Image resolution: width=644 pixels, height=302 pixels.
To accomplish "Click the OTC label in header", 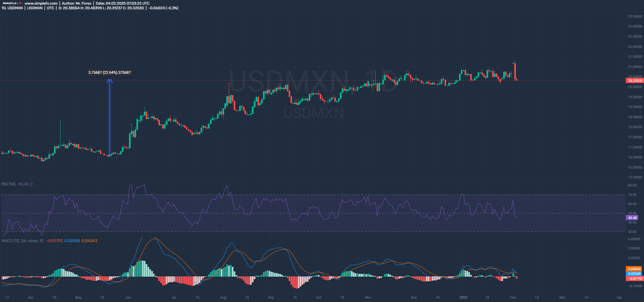I will pyautogui.click(x=50, y=8).
